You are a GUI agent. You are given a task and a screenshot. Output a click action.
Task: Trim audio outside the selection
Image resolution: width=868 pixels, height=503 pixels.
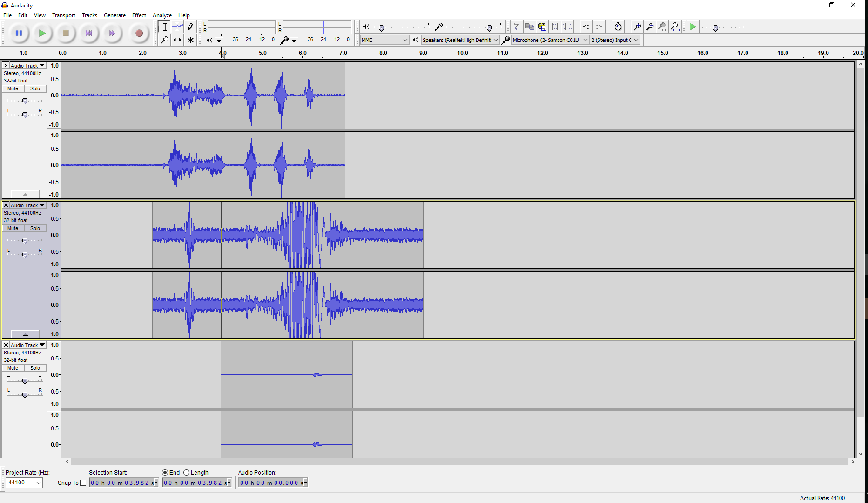click(x=555, y=27)
